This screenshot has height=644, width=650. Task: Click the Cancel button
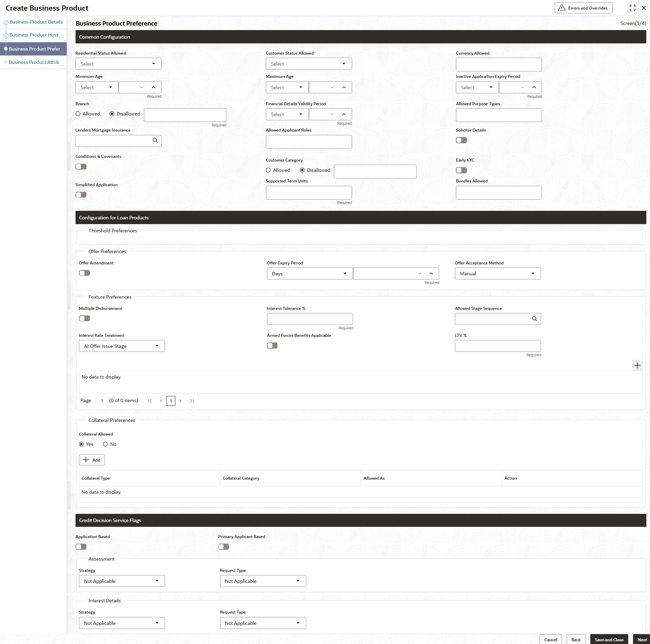[x=551, y=640]
